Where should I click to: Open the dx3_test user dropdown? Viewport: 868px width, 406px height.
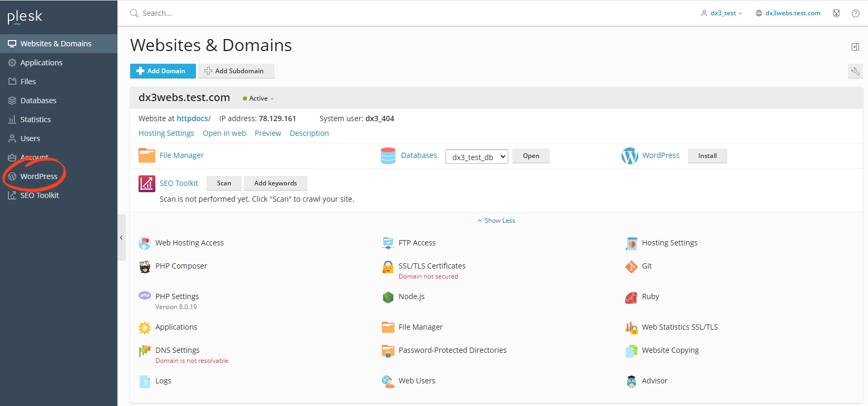pyautogui.click(x=722, y=13)
